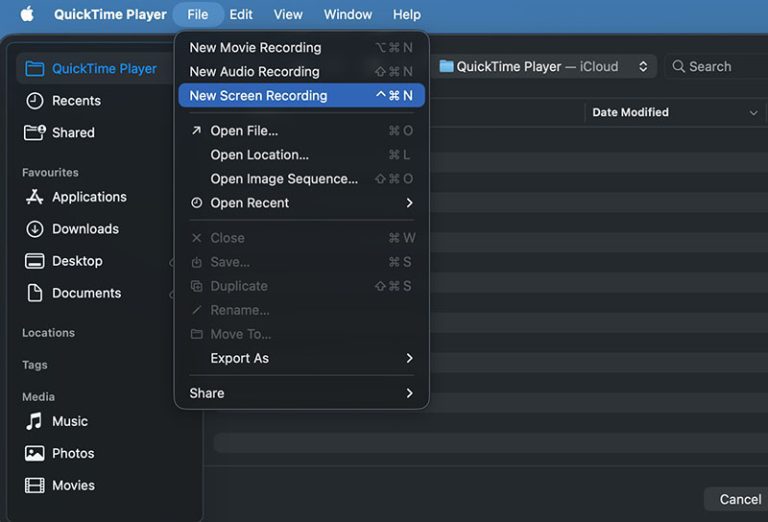Viewport: 768px width, 522px height.
Task: Choose Open Location… menu entry
Action: click(301, 155)
